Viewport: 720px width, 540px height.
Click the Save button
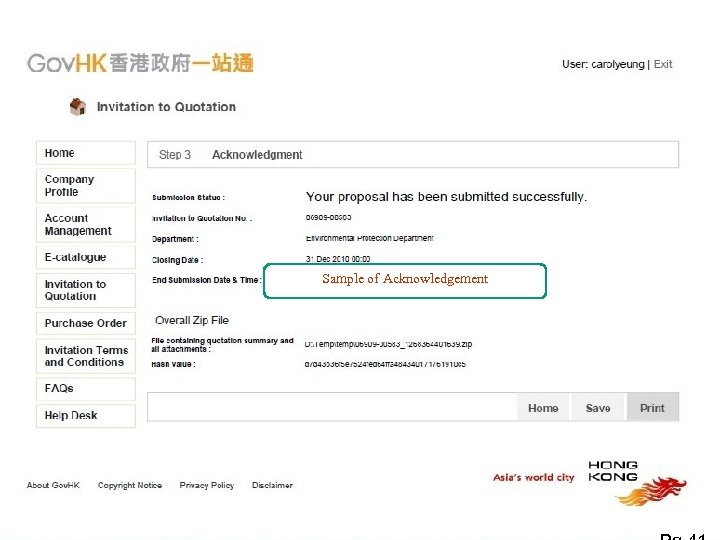point(598,407)
